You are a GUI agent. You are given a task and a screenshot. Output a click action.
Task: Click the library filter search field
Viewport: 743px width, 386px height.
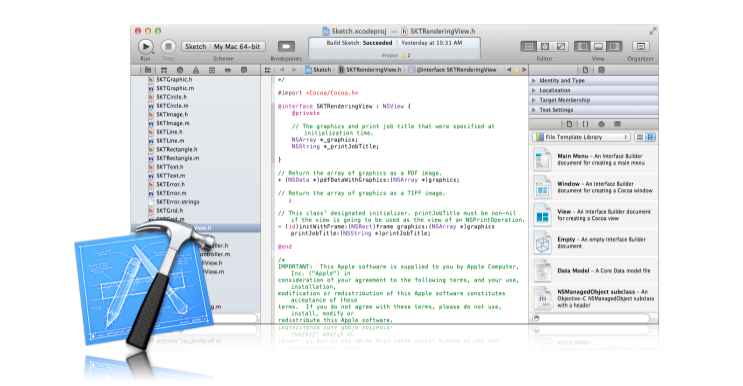click(591, 318)
